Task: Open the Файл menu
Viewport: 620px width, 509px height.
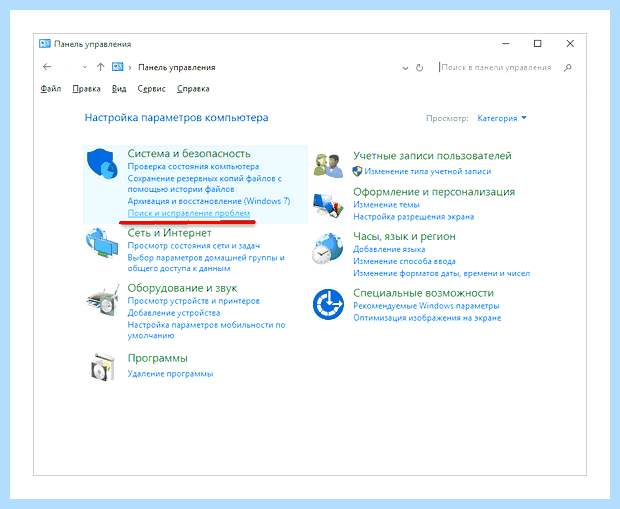Action: (x=51, y=89)
